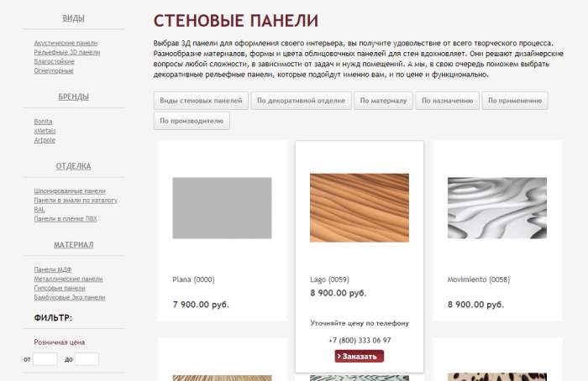Image resolution: width=588 pixels, height=381 pixels.
Task: Switch to the По материалу tab
Action: click(x=383, y=101)
